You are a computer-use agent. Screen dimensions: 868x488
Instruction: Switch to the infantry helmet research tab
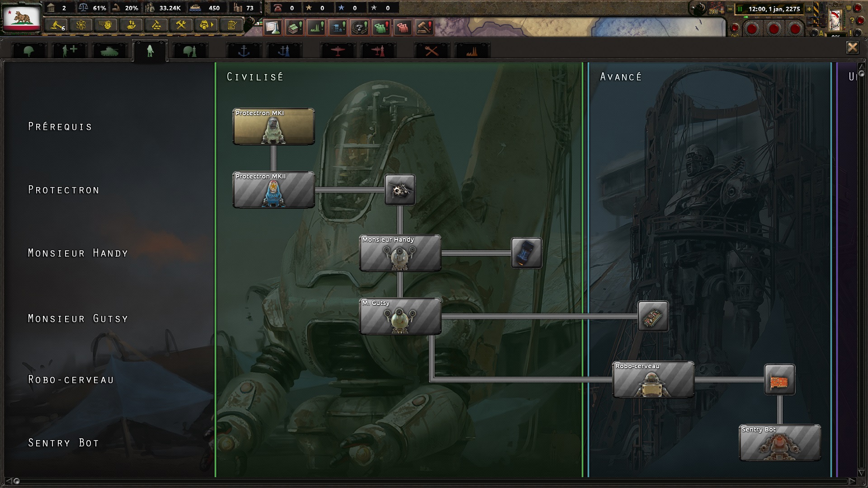(x=29, y=51)
